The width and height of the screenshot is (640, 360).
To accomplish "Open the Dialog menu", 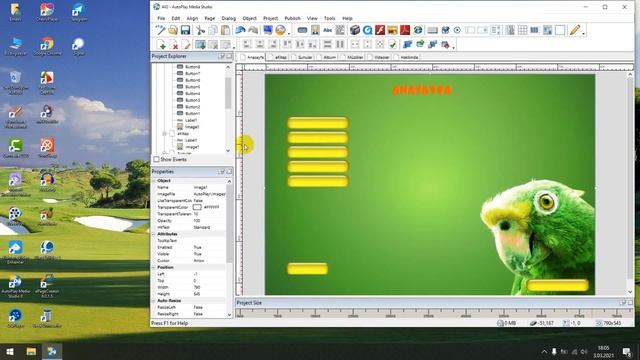I will point(229,18).
